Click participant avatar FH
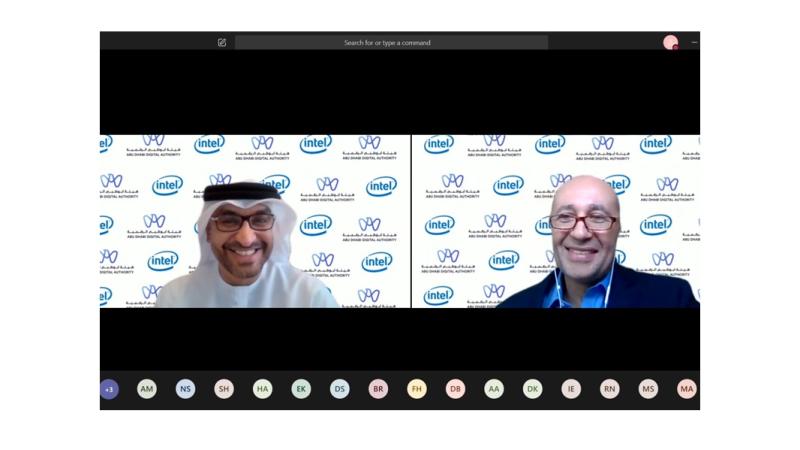The width and height of the screenshot is (800, 450). 417,389
